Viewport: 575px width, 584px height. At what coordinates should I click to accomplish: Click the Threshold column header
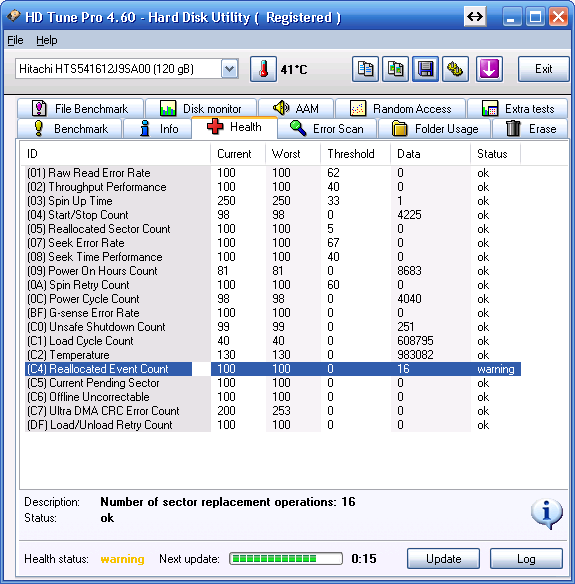coord(355,154)
